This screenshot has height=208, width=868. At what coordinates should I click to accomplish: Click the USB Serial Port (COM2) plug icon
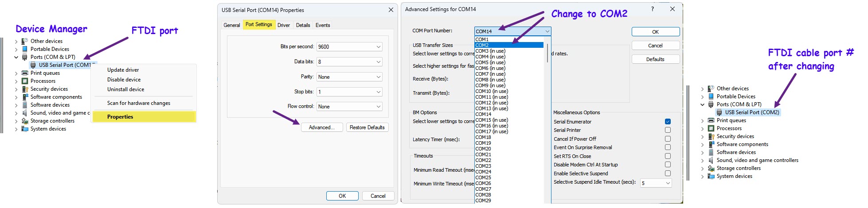click(719, 112)
